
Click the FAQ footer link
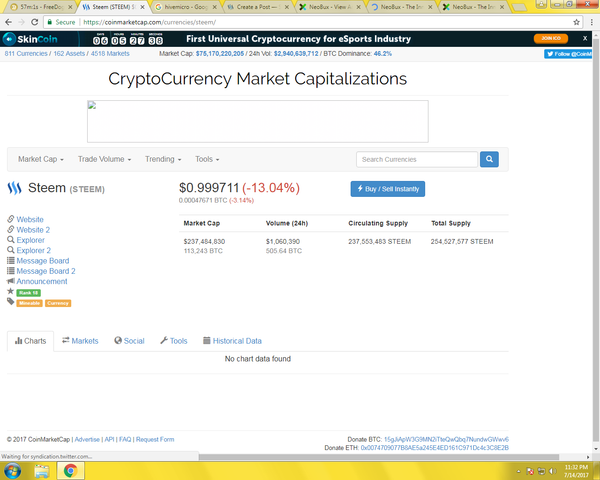pos(125,439)
